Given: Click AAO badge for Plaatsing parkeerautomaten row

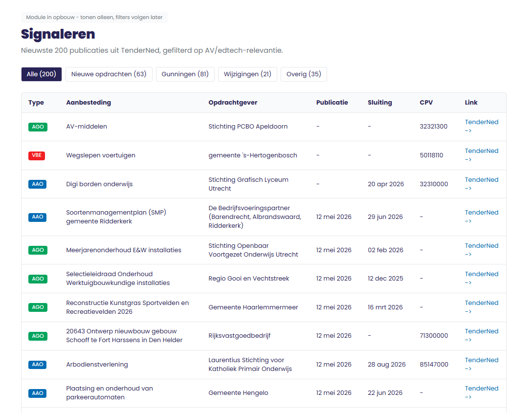Looking at the screenshot, I should 37,393.
